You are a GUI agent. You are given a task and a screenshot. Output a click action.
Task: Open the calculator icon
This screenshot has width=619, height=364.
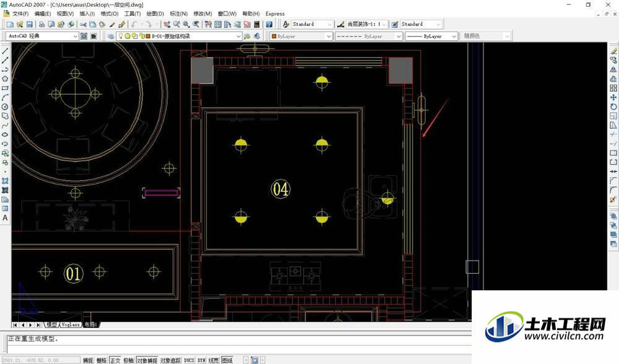(257, 25)
